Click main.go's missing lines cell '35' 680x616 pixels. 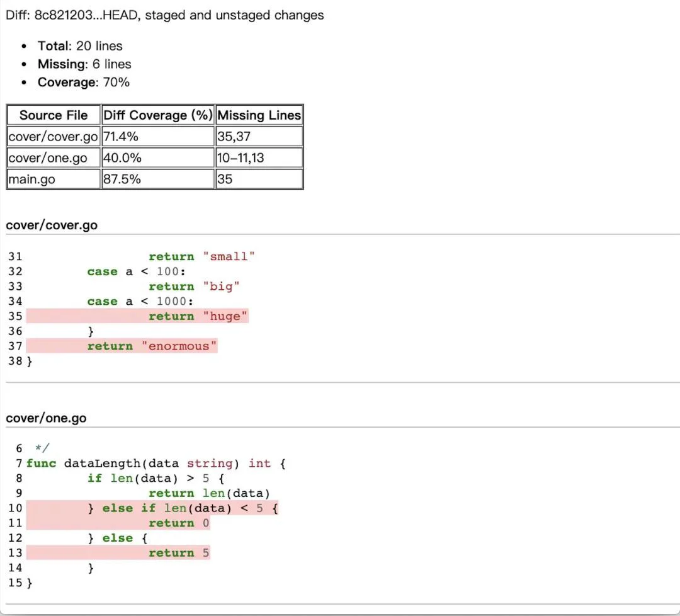point(259,179)
